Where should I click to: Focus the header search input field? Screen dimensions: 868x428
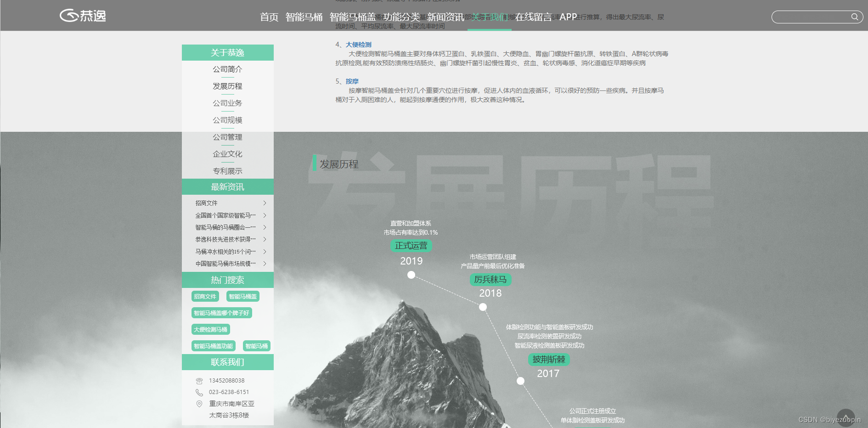(817, 17)
